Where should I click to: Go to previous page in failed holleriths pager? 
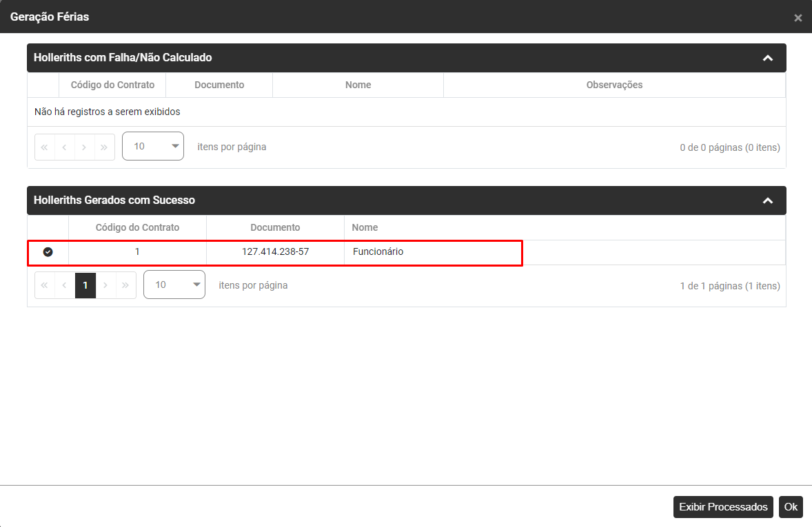65,147
